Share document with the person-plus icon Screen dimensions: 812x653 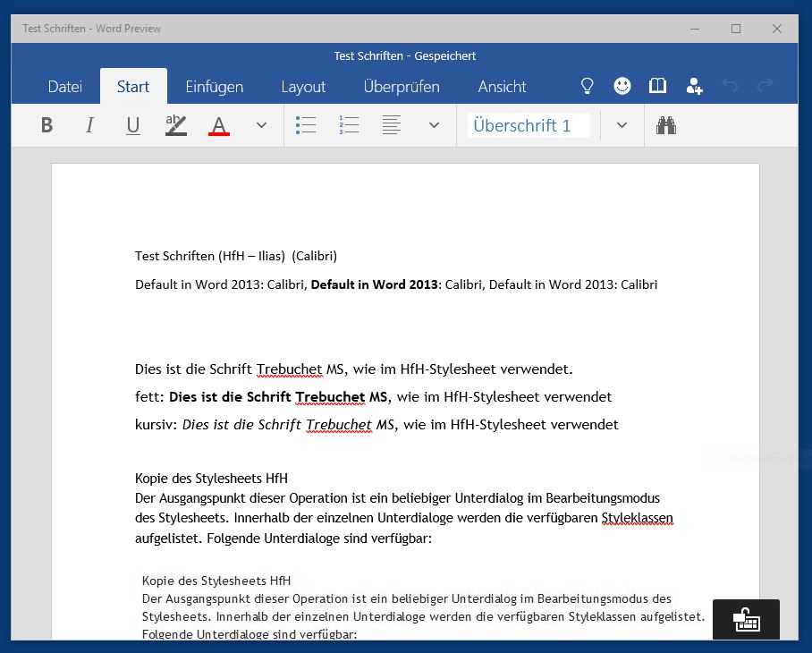click(x=694, y=86)
